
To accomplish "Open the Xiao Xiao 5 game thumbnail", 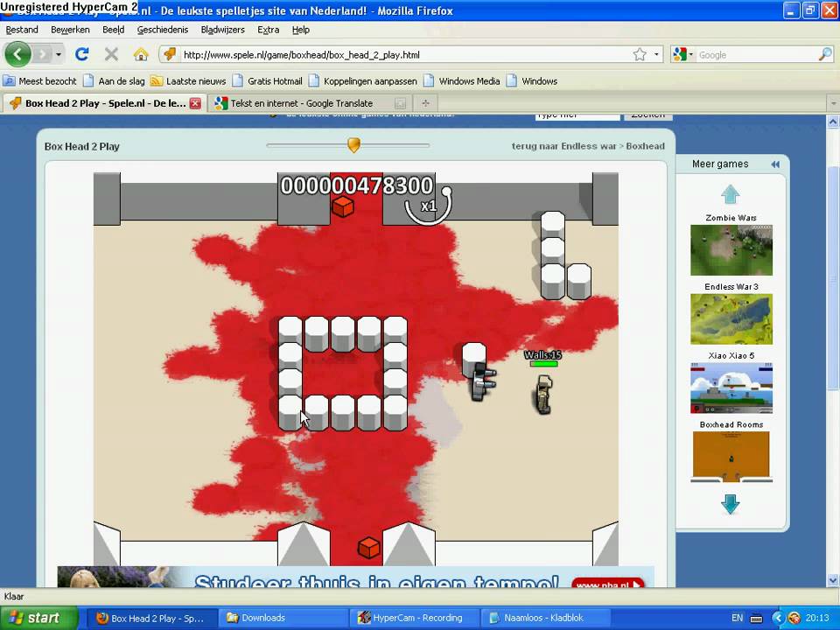I will coord(731,388).
